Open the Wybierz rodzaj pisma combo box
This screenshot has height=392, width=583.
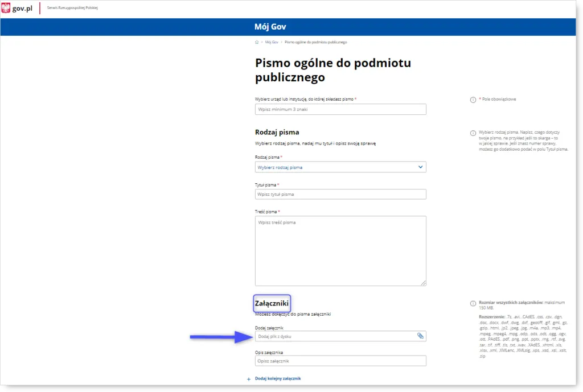coord(340,167)
